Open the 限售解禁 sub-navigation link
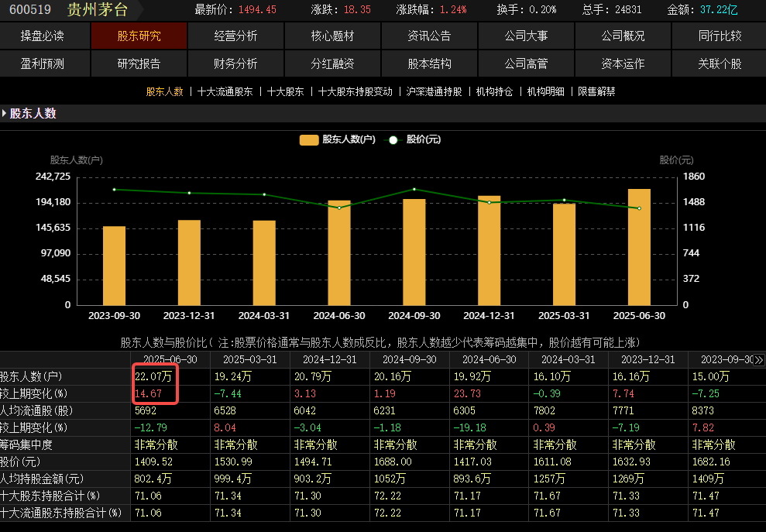 pyautogui.click(x=596, y=91)
